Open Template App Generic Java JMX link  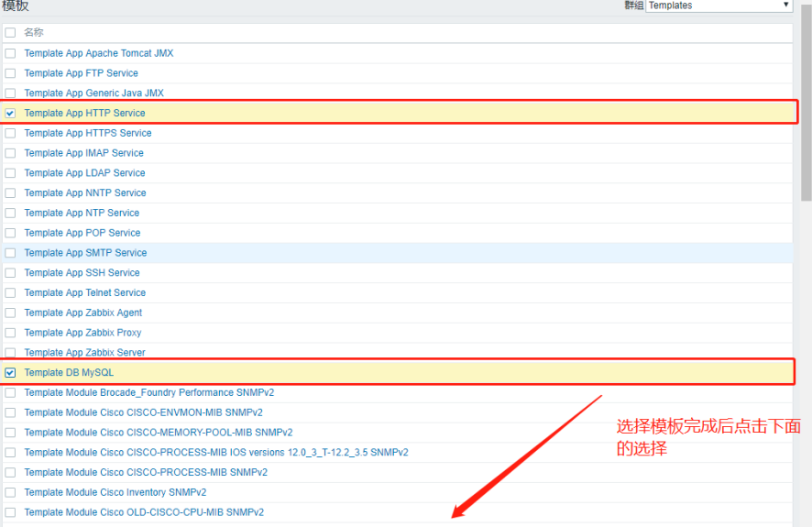(93, 93)
